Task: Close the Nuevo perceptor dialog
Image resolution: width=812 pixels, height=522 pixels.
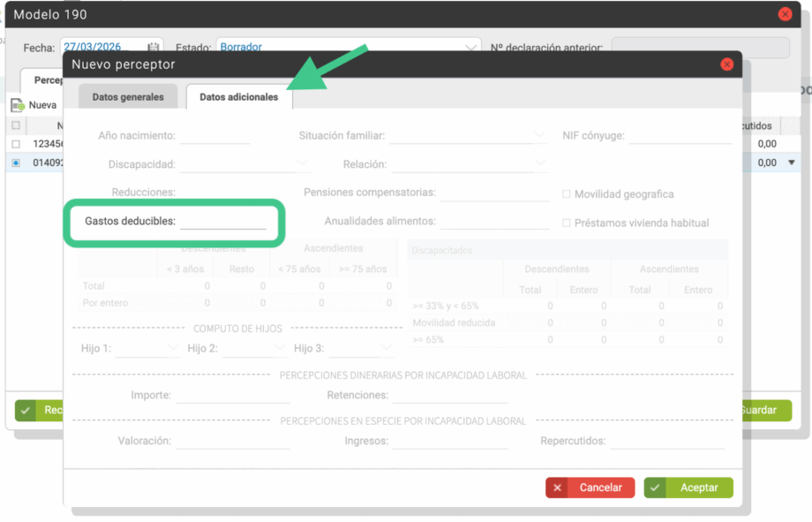Action: coord(726,64)
